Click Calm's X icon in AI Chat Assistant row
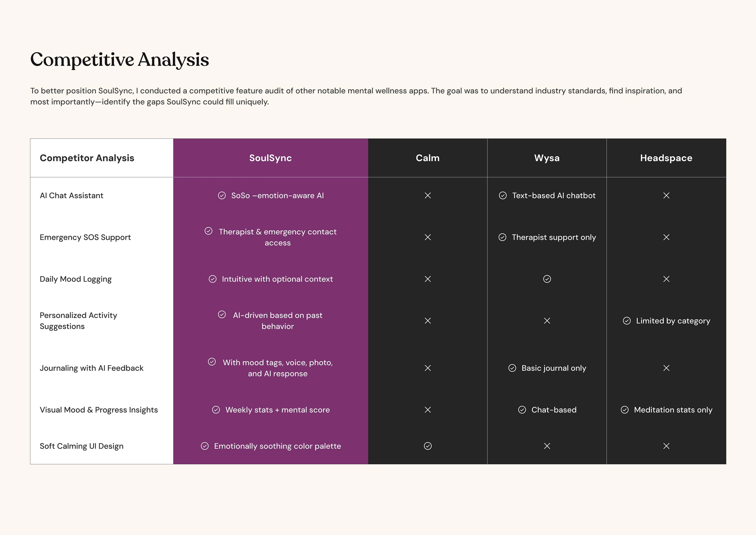Image resolution: width=756 pixels, height=535 pixels. (428, 195)
